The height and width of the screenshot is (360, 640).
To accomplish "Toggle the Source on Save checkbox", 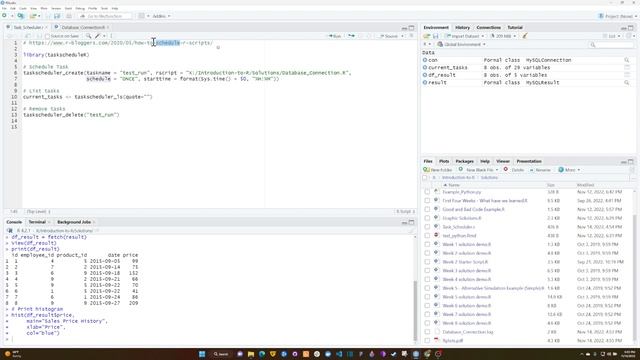I will tap(47, 36).
